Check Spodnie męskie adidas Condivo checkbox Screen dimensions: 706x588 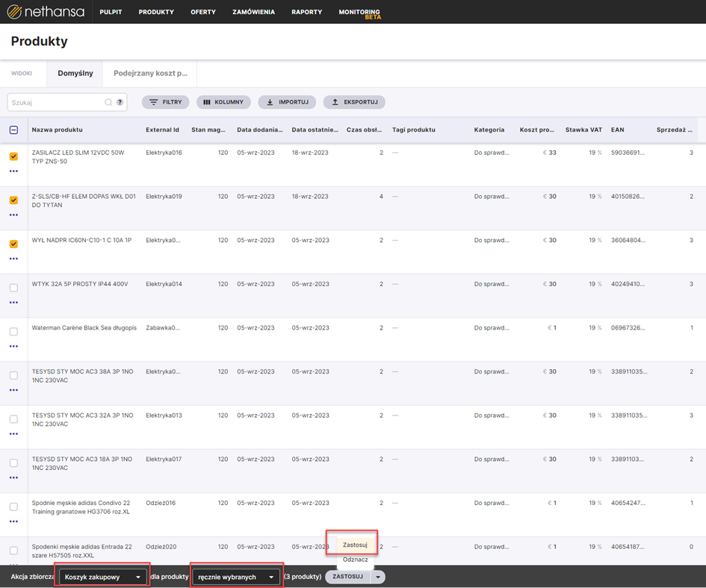[x=14, y=507]
